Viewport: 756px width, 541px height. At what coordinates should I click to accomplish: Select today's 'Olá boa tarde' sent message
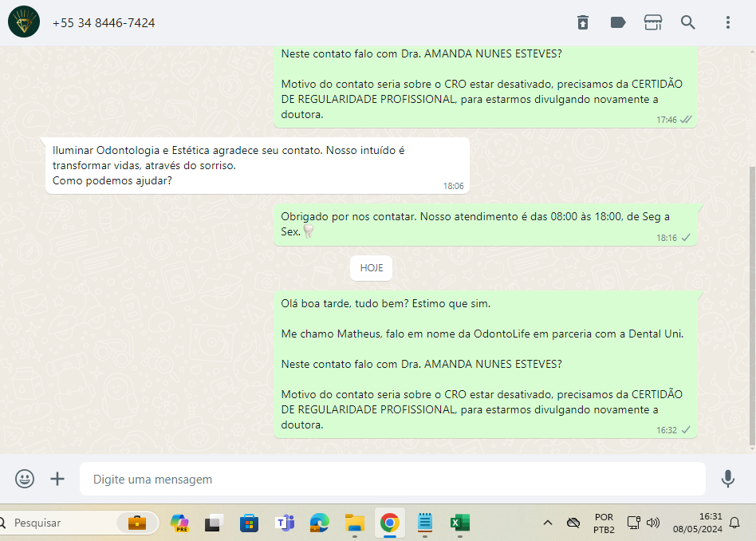click(x=486, y=365)
